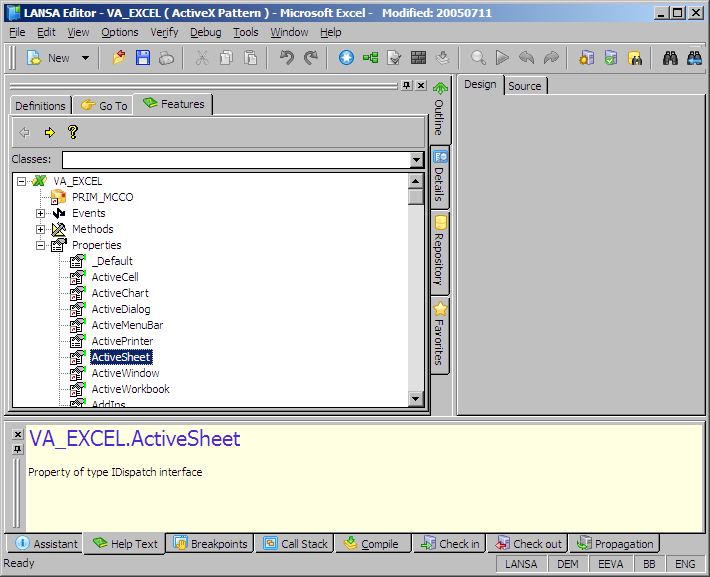Open the Propagation bottom tab

coord(615,543)
